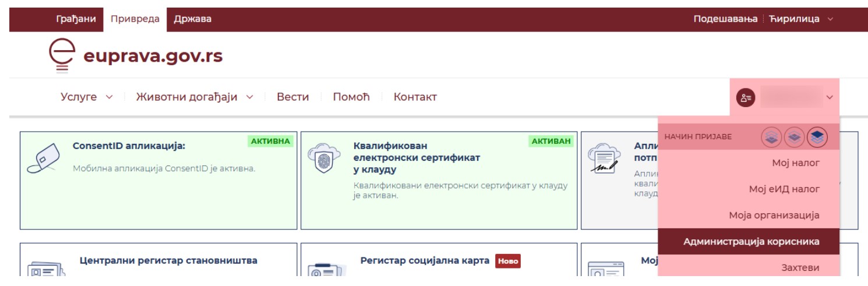Open the Вести link
The height and width of the screenshot is (286, 868).
(292, 97)
